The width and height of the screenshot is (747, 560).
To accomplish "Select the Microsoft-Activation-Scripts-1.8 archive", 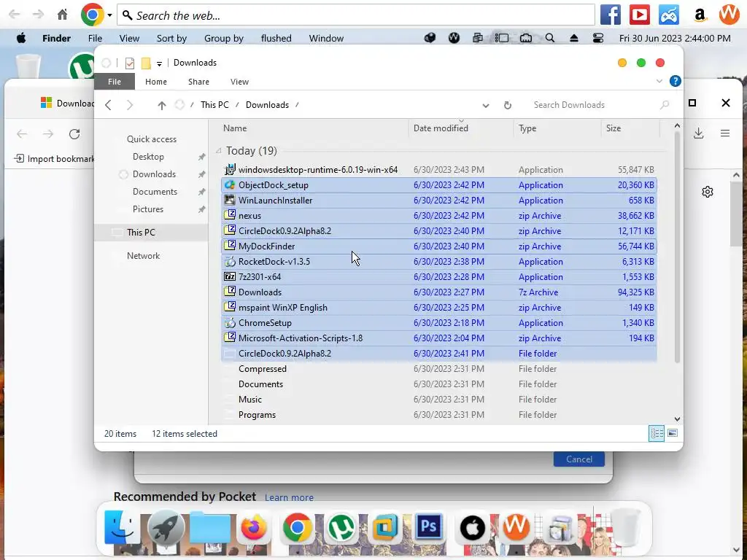I will (x=438, y=338).
